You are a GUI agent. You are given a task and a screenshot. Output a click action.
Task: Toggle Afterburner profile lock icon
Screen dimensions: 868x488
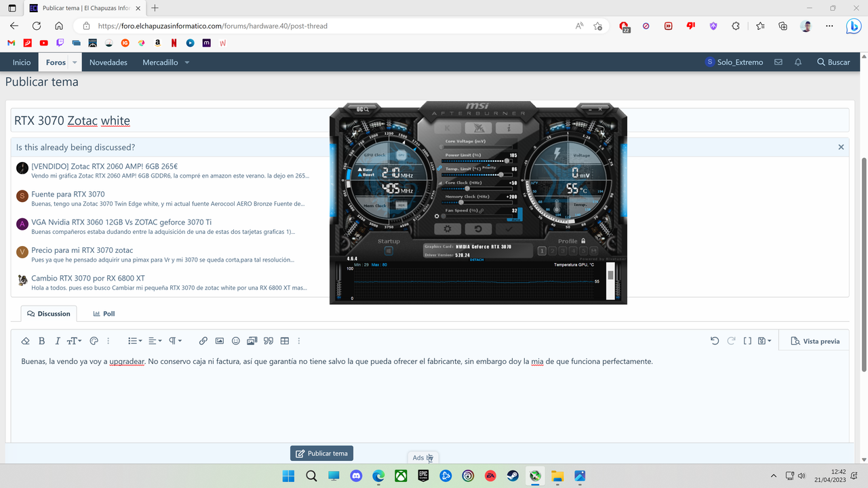click(x=583, y=241)
